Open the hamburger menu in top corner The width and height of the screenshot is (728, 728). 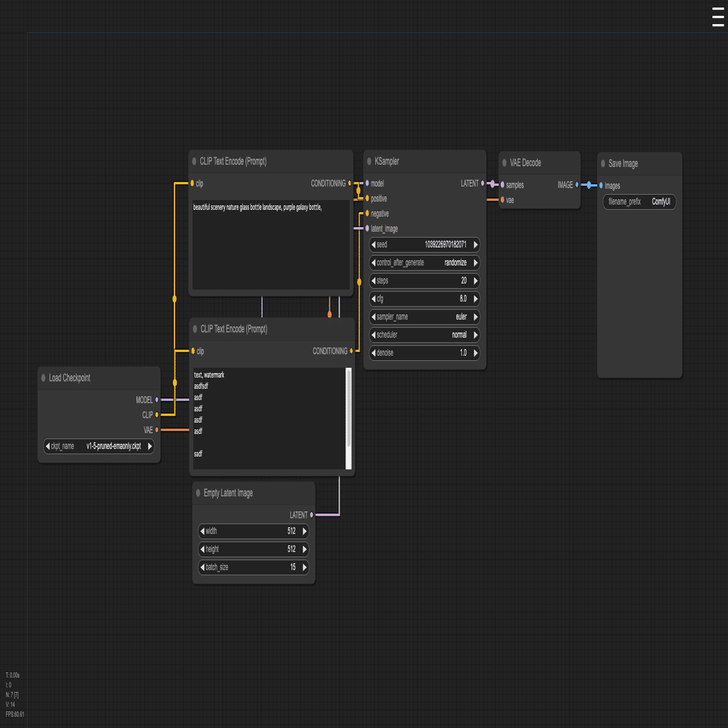click(717, 17)
